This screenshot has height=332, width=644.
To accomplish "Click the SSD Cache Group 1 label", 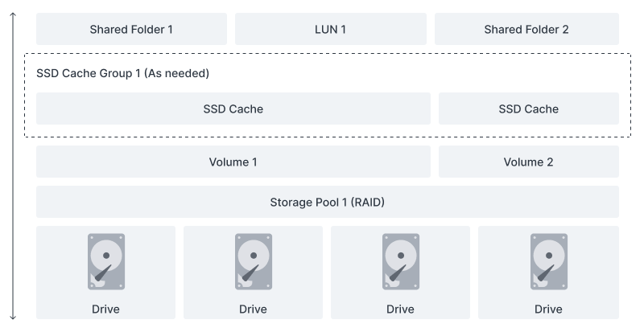I will 123,73.
